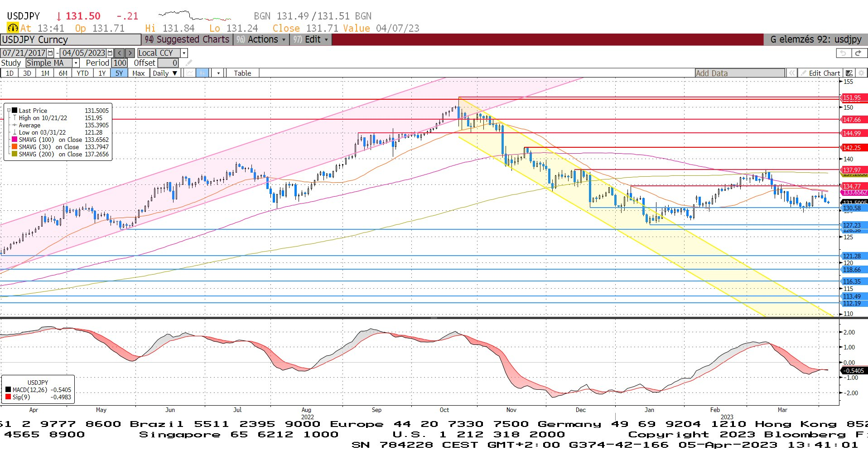The height and width of the screenshot is (470, 868).
Task: Click the 144.99 resistance level label
Action: click(854, 133)
